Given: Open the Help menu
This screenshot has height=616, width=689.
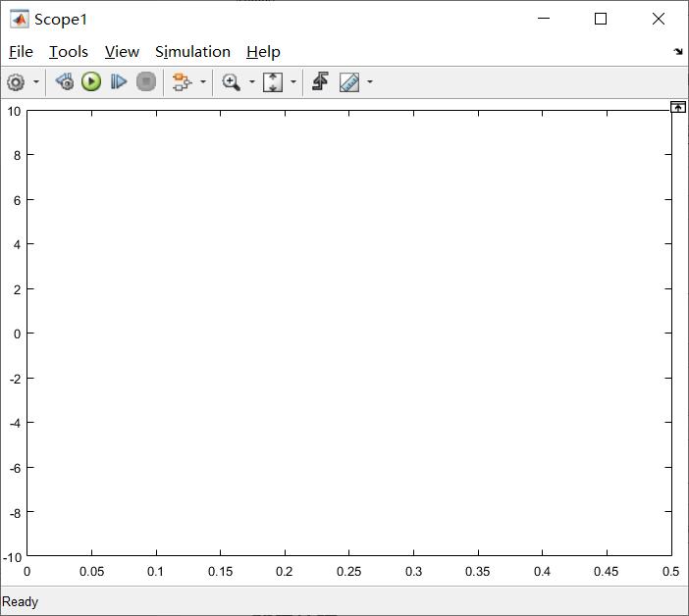Looking at the screenshot, I should point(263,52).
